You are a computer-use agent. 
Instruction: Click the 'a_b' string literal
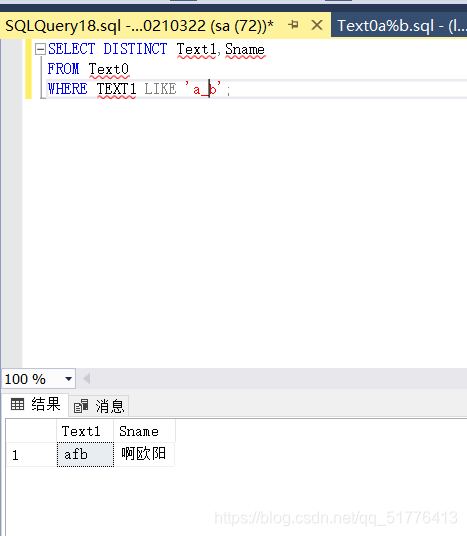point(203,89)
